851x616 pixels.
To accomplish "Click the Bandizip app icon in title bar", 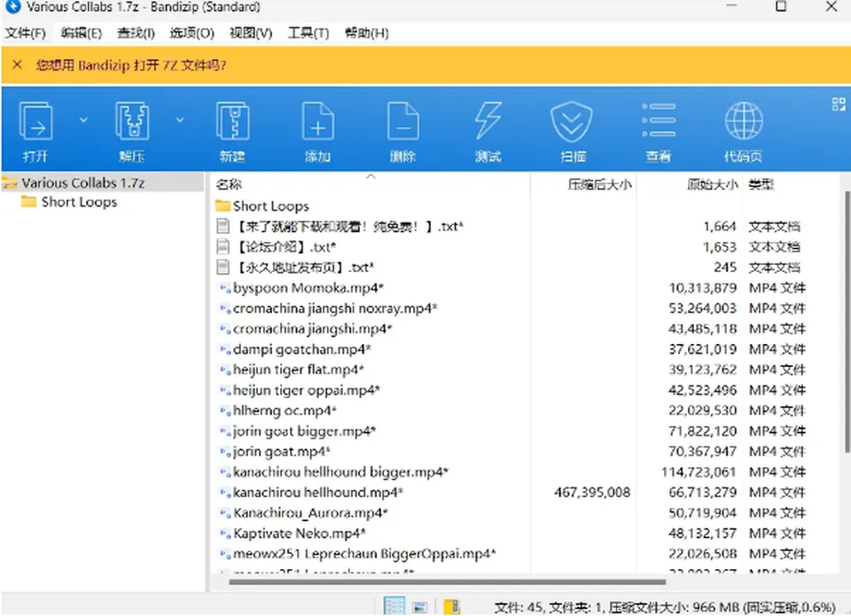I will [x=12, y=6].
